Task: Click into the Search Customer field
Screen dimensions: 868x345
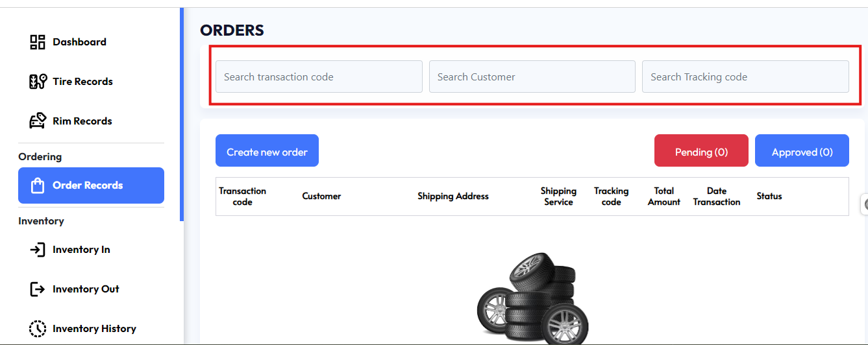Action: [532, 77]
